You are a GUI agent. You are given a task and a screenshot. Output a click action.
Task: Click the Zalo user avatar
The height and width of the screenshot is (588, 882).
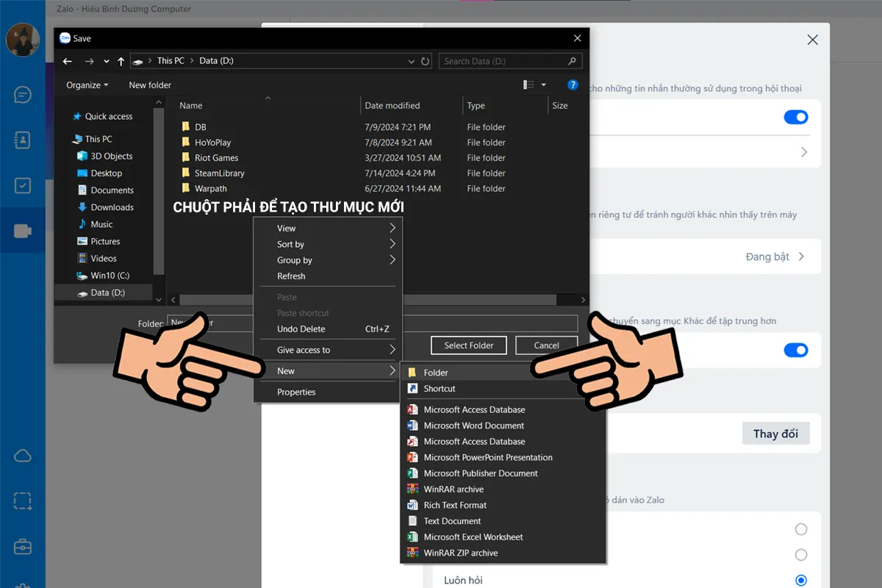(x=23, y=40)
